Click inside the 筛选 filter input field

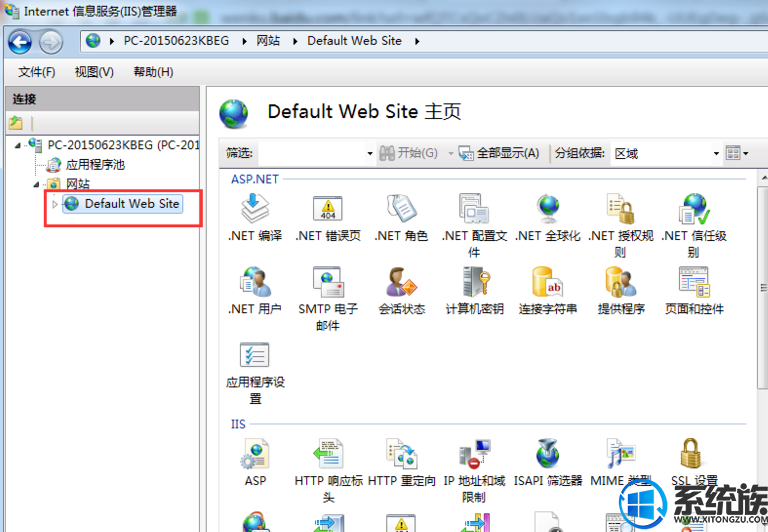pyautogui.click(x=312, y=153)
